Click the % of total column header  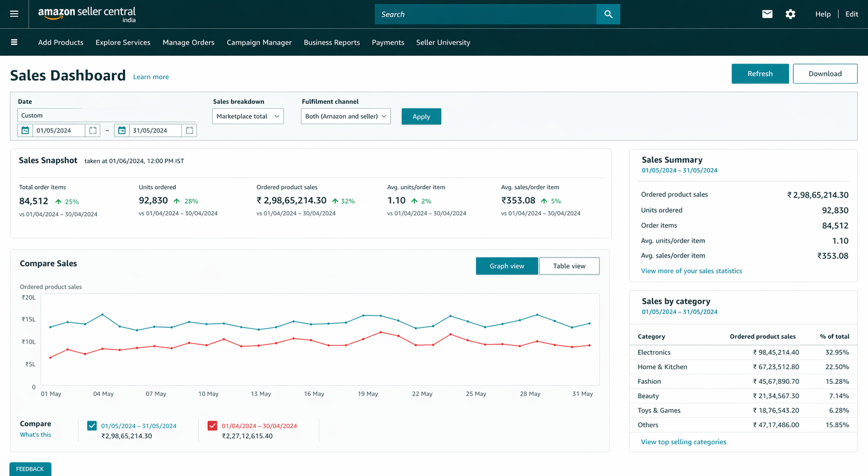(x=834, y=337)
